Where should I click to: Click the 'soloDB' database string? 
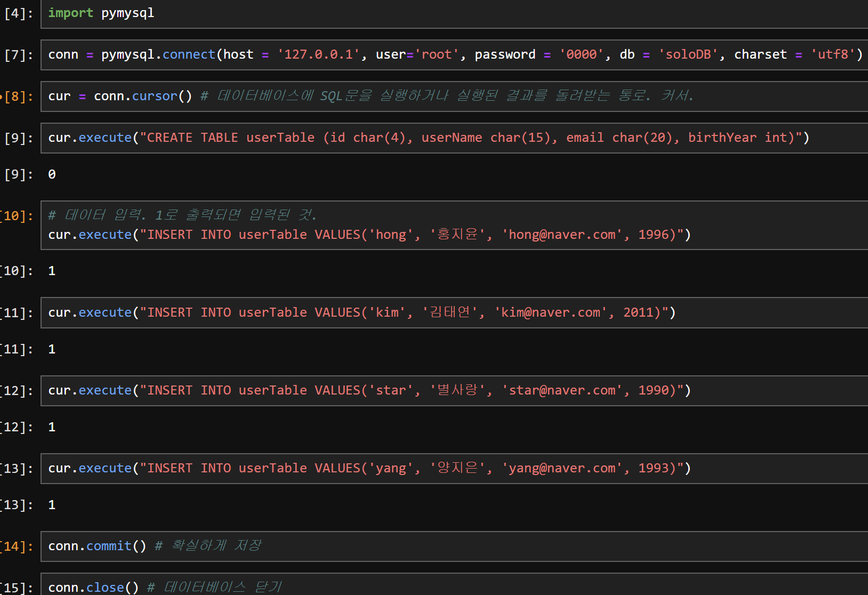[688, 55]
